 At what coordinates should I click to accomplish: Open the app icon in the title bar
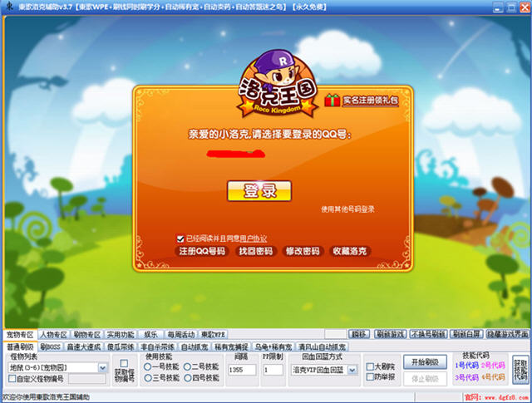(x=9, y=6)
